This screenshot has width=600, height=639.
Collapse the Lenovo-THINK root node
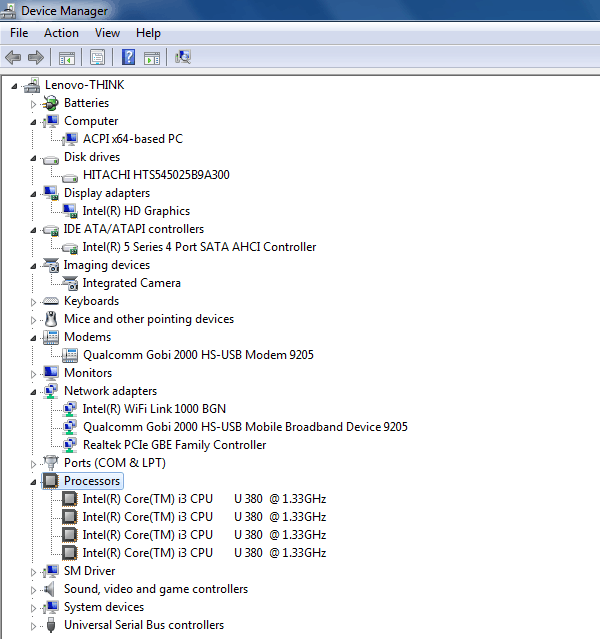coord(14,86)
